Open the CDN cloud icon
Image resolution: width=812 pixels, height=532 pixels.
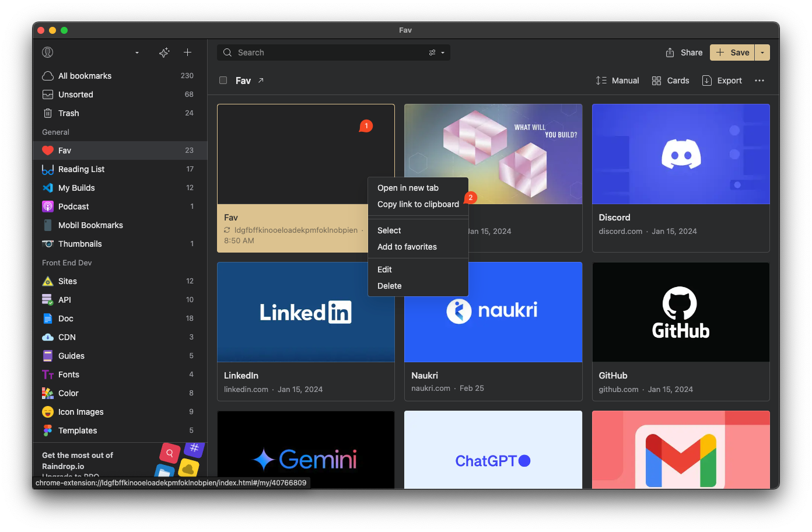click(48, 337)
